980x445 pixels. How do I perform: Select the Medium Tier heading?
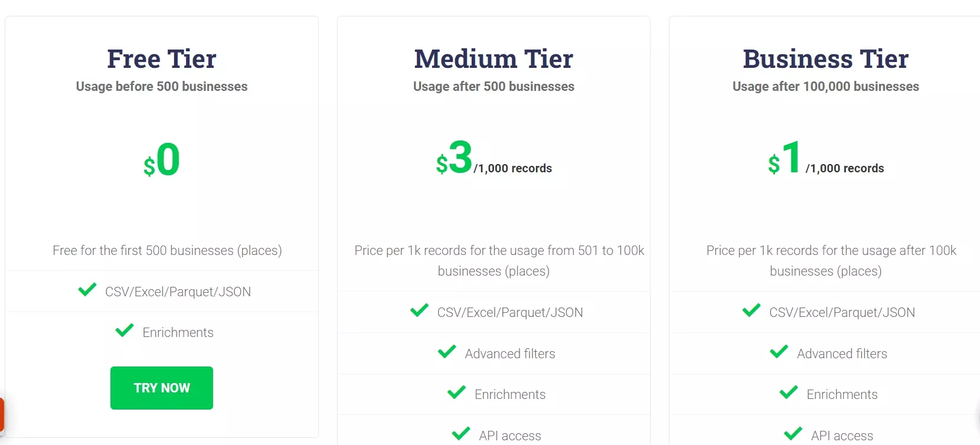coord(494,59)
